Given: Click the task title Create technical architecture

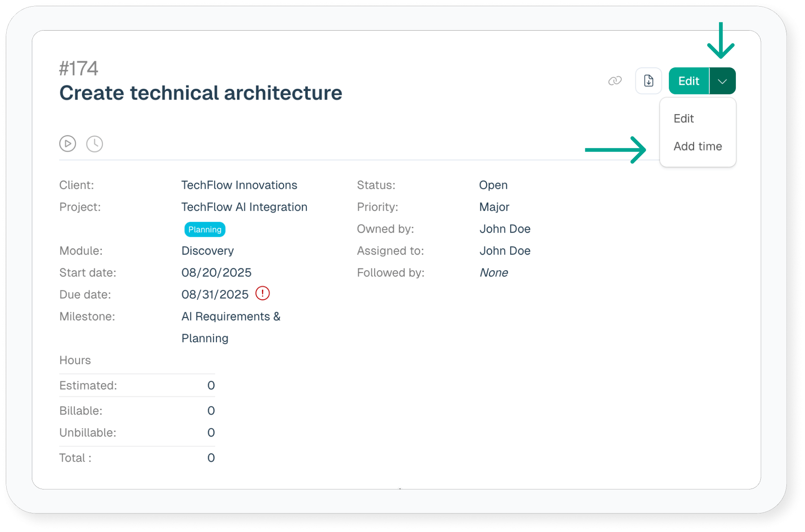Looking at the screenshot, I should point(201,93).
